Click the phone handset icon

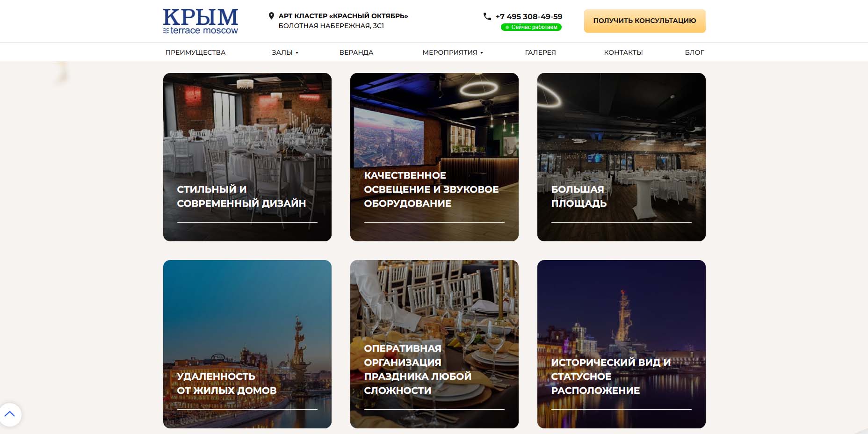487,16
